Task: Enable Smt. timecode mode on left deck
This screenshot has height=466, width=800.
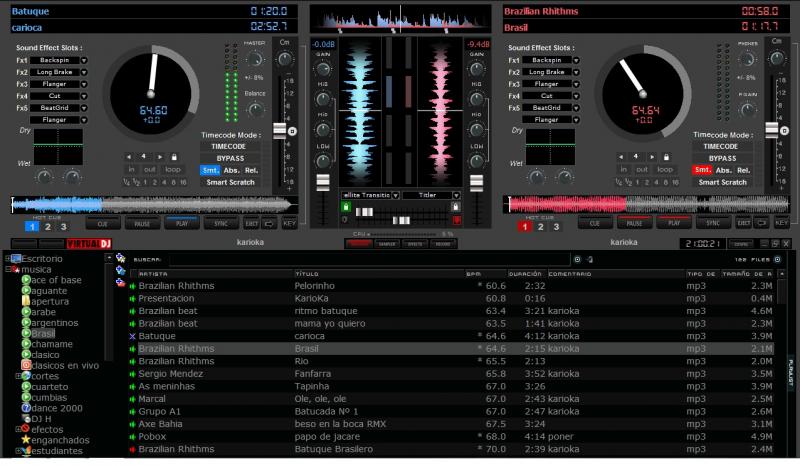Action: coord(210,170)
